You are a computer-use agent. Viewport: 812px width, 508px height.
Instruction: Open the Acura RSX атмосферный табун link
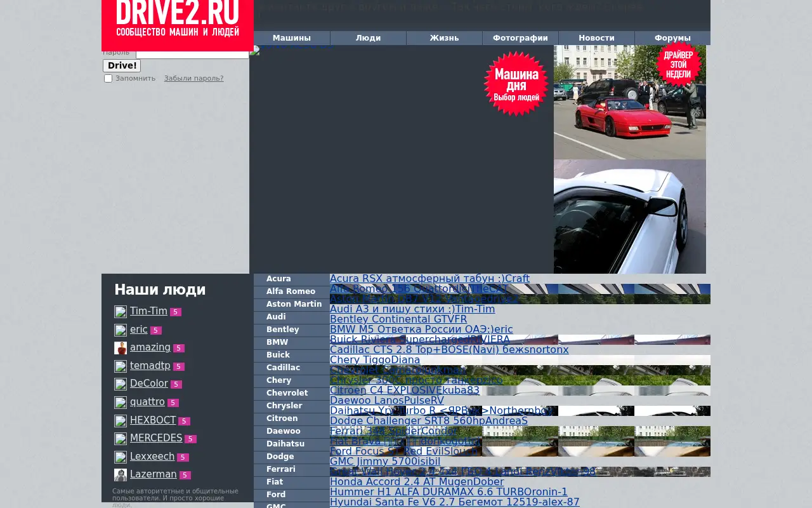[x=417, y=279]
